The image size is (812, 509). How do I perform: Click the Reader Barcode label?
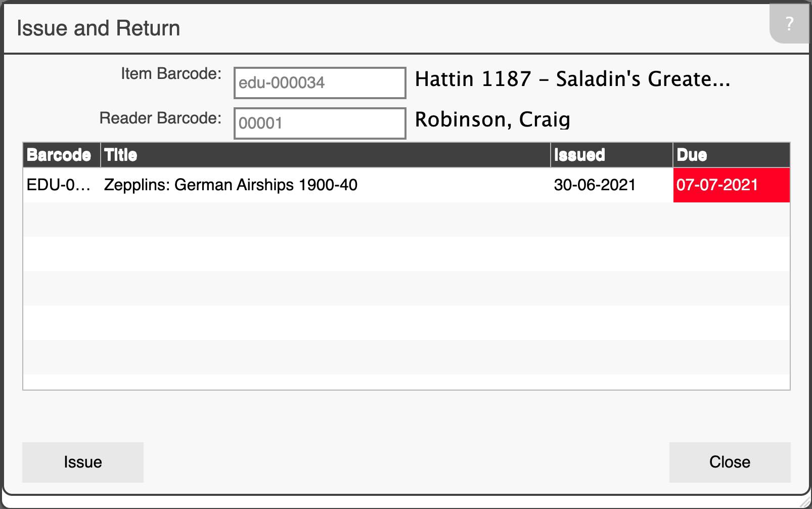(x=160, y=118)
